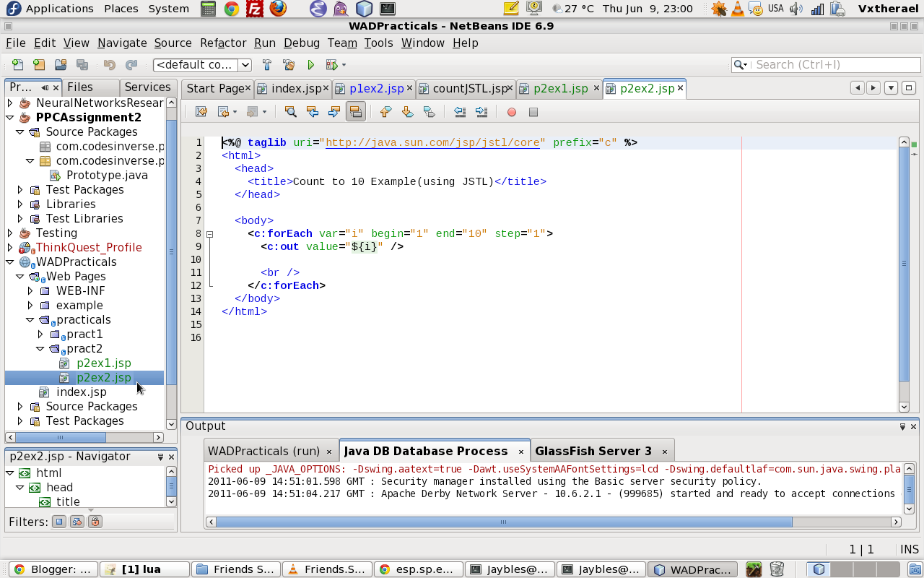Click the volume speaker tray icon
Image resolution: width=924 pixels, height=578 pixels.
pyautogui.click(x=796, y=9)
